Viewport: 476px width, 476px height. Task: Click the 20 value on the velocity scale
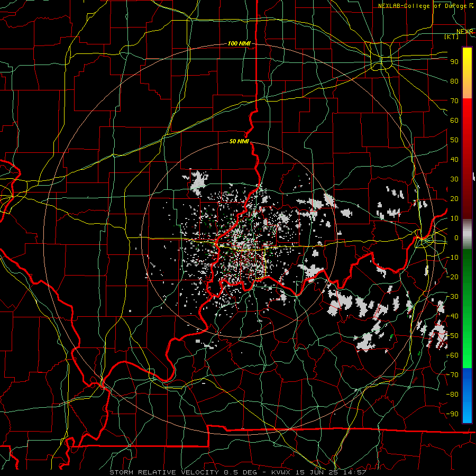454,198
